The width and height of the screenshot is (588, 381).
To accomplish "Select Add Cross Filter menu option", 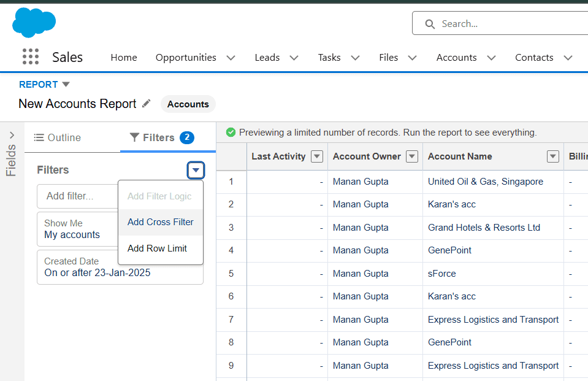I will [x=161, y=222].
